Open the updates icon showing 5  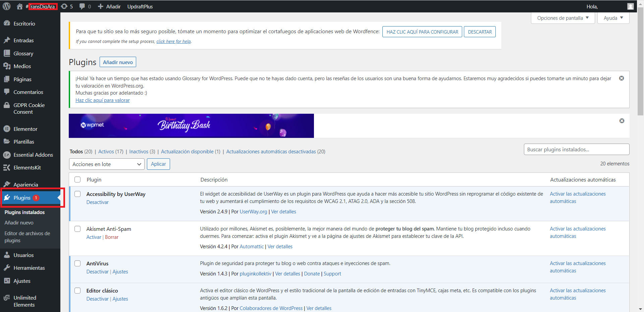pyautogui.click(x=64, y=6)
